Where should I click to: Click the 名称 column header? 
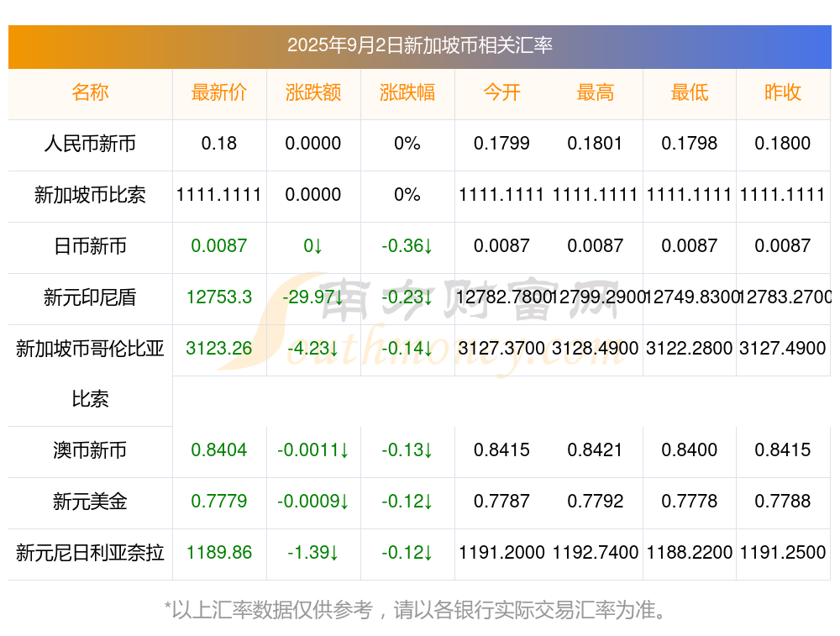[x=90, y=92]
